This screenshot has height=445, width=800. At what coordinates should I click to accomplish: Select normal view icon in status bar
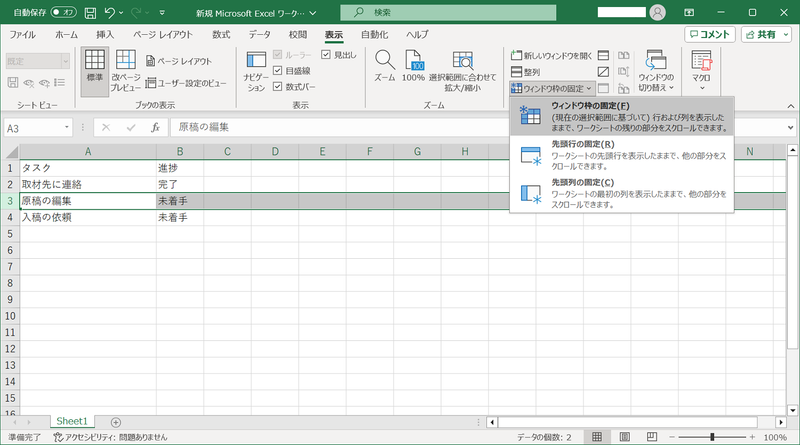pyautogui.click(x=597, y=437)
